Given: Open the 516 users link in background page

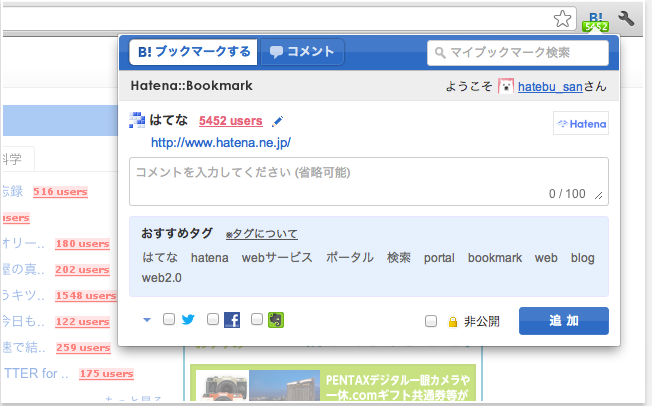Looking at the screenshot, I should pos(60,192).
